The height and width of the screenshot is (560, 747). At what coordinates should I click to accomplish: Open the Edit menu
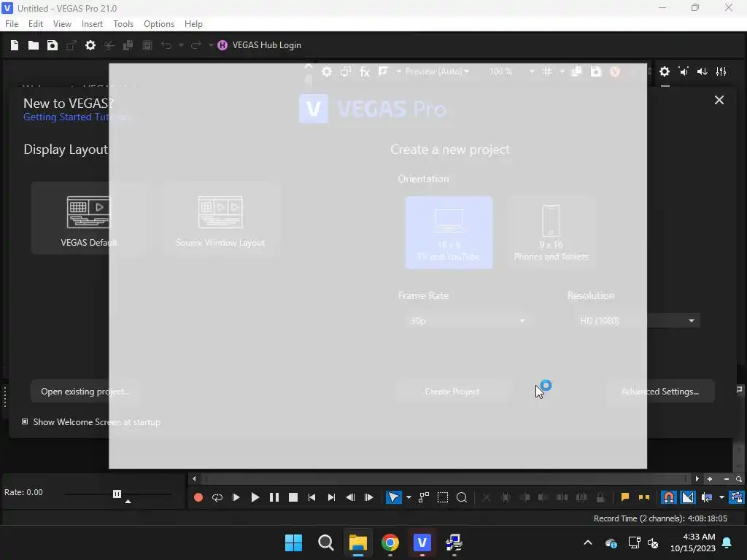(x=36, y=24)
